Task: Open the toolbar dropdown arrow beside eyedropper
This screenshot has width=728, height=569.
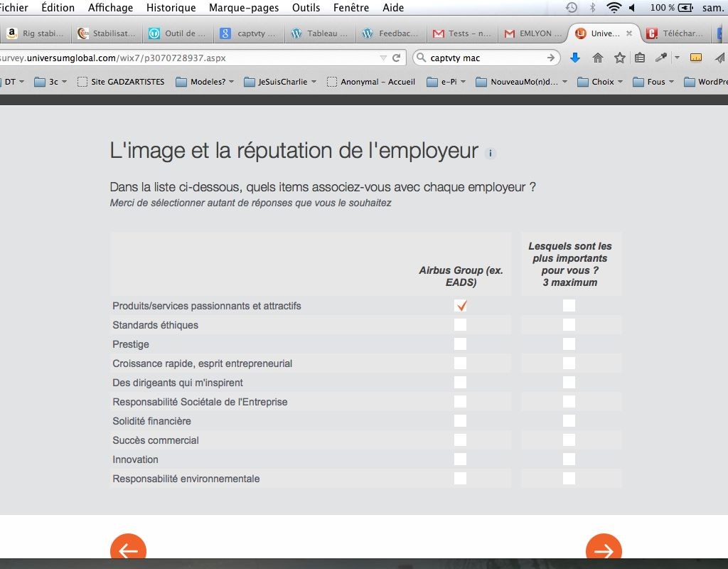Action: click(677, 58)
